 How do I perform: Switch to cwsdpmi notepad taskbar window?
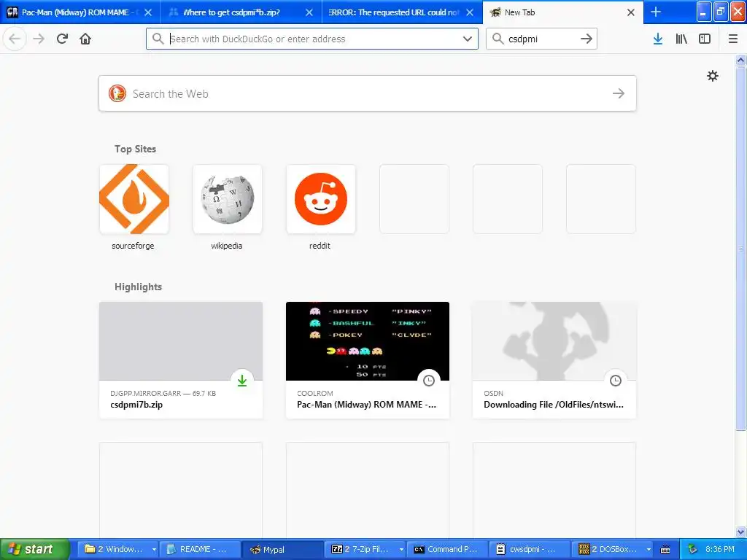[x=531, y=549]
